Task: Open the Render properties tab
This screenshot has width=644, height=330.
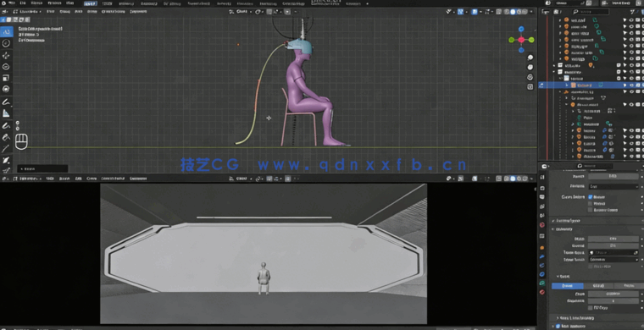Action: pyautogui.click(x=542, y=187)
